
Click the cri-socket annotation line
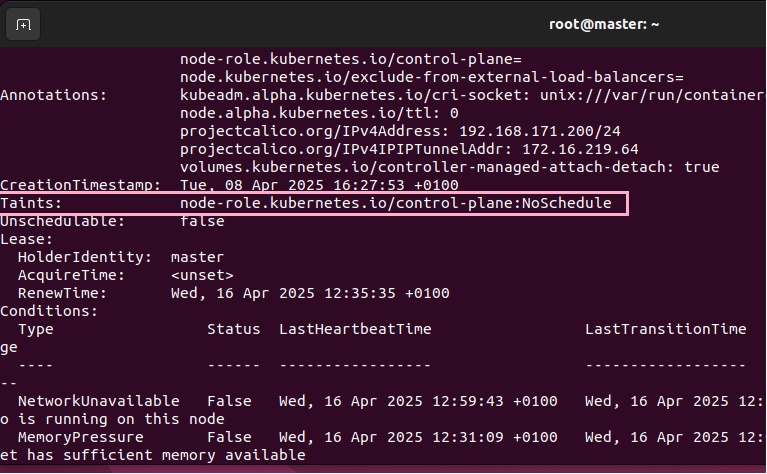pos(473,95)
